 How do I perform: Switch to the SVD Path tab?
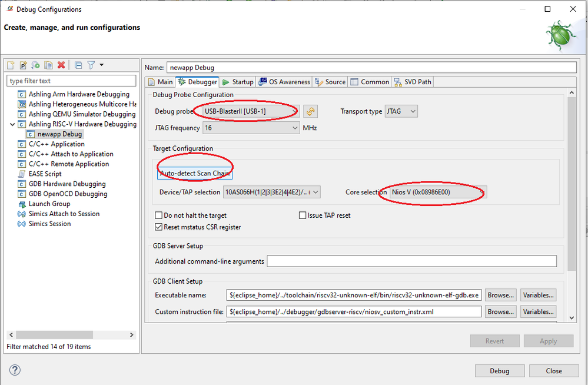tap(413, 82)
